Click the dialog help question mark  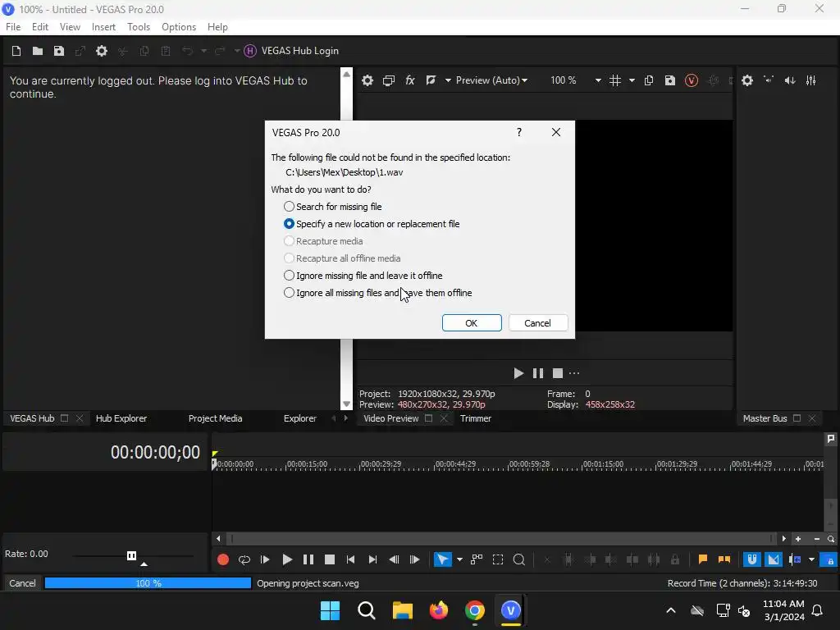click(519, 132)
